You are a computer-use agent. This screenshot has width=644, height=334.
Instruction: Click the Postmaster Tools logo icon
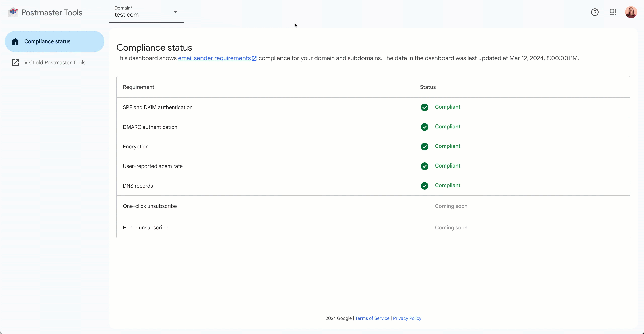[x=13, y=12]
